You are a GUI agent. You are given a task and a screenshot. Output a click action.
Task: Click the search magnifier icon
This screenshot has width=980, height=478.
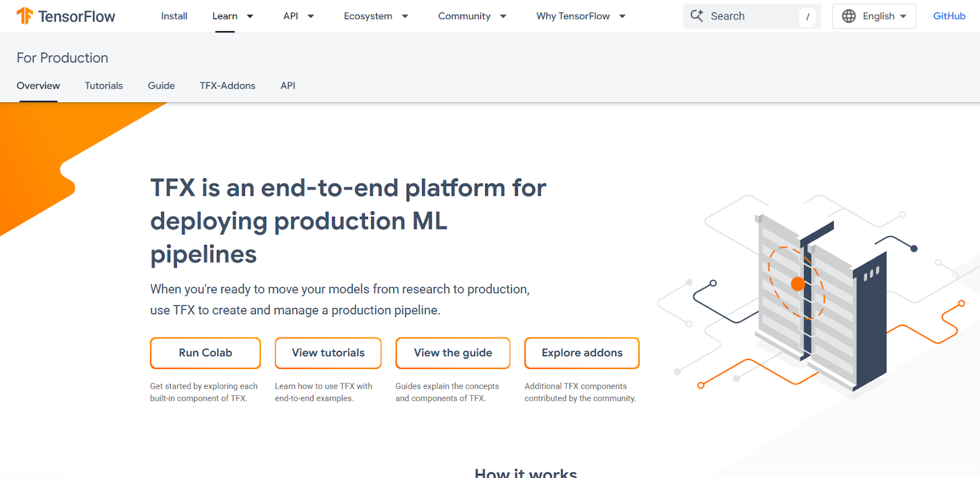[x=696, y=16]
